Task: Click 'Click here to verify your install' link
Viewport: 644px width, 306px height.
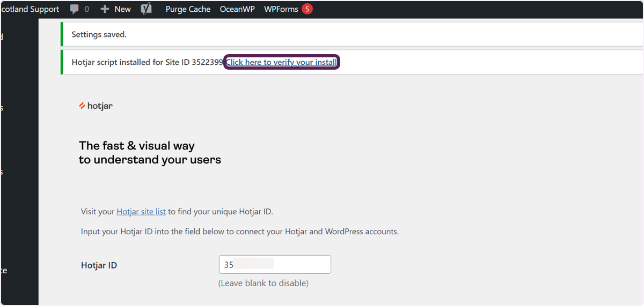Action: [x=281, y=62]
